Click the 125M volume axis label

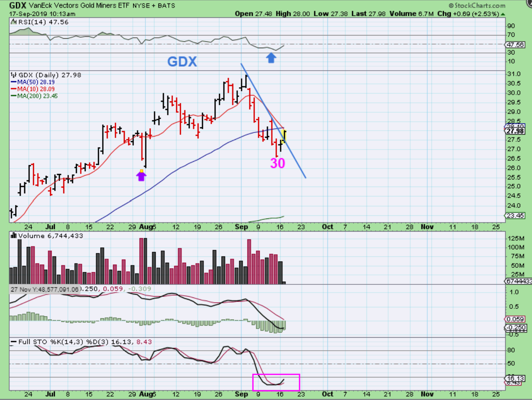pyautogui.click(x=516, y=238)
